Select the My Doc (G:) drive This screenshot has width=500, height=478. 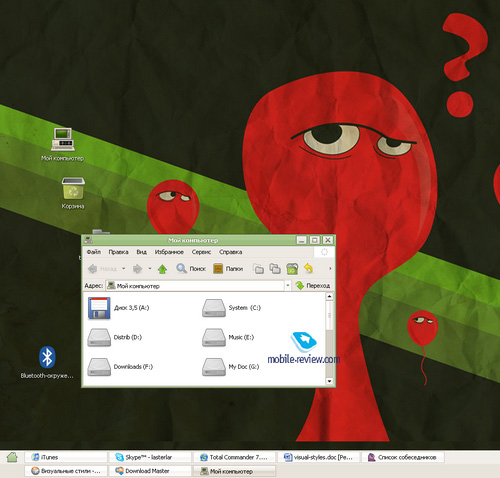coord(231,367)
